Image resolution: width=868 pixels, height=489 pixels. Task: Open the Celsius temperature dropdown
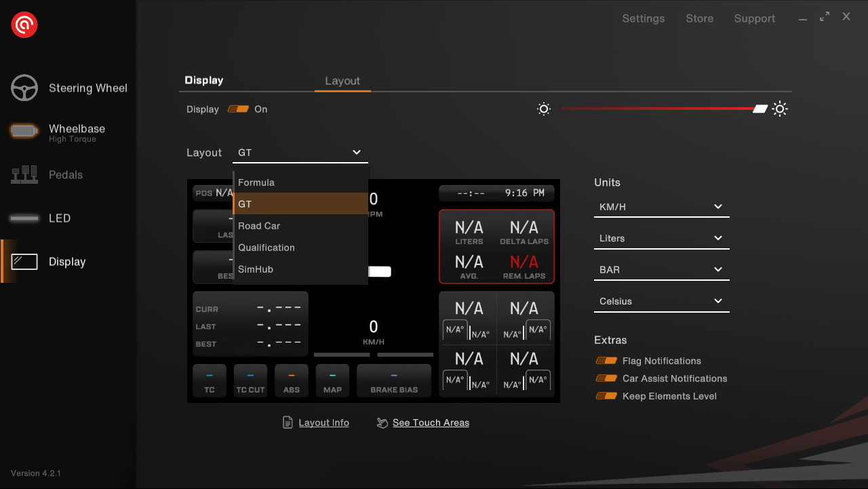click(661, 301)
